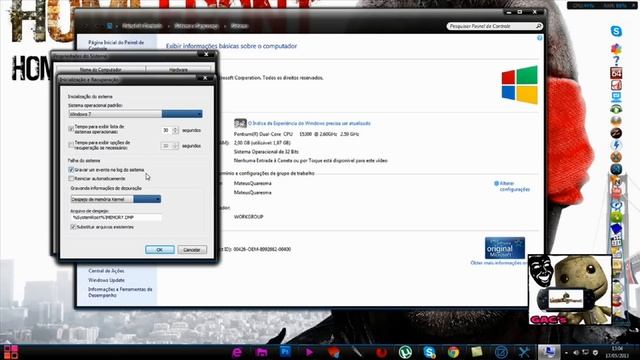
Task: Open 'Central de Ações' link
Action: 106,271
